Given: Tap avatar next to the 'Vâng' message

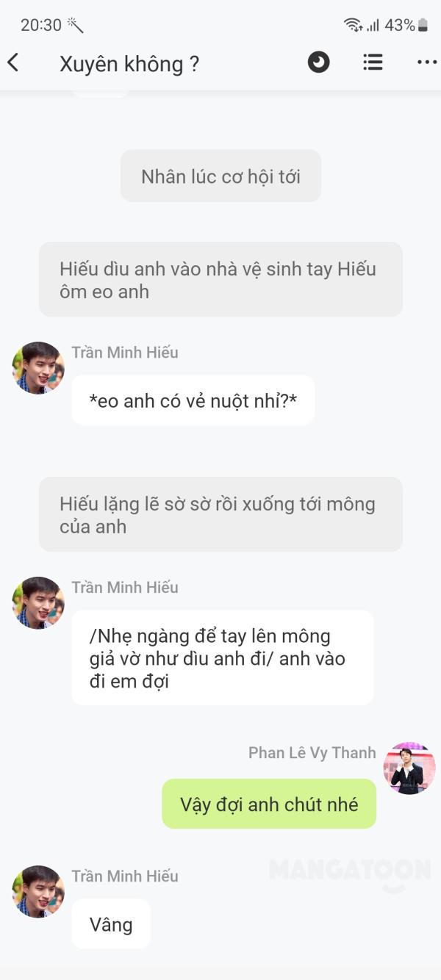Looking at the screenshot, I should point(38,892).
